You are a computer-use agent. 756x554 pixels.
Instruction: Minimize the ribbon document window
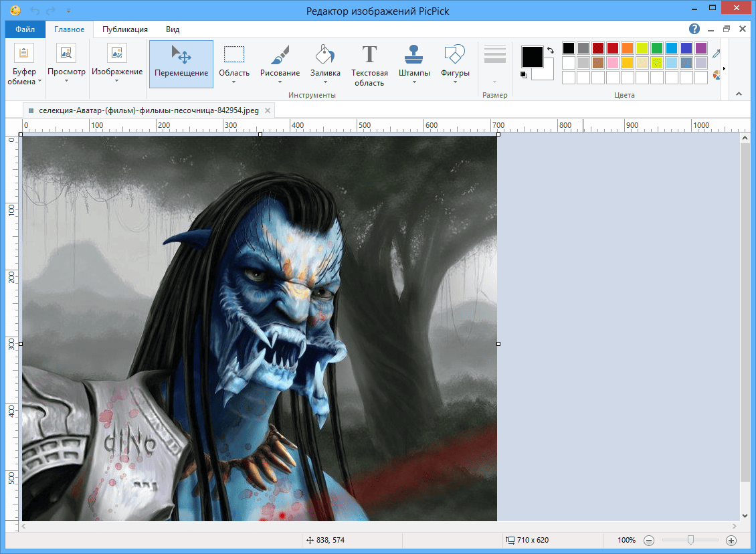click(x=711, y=29)
